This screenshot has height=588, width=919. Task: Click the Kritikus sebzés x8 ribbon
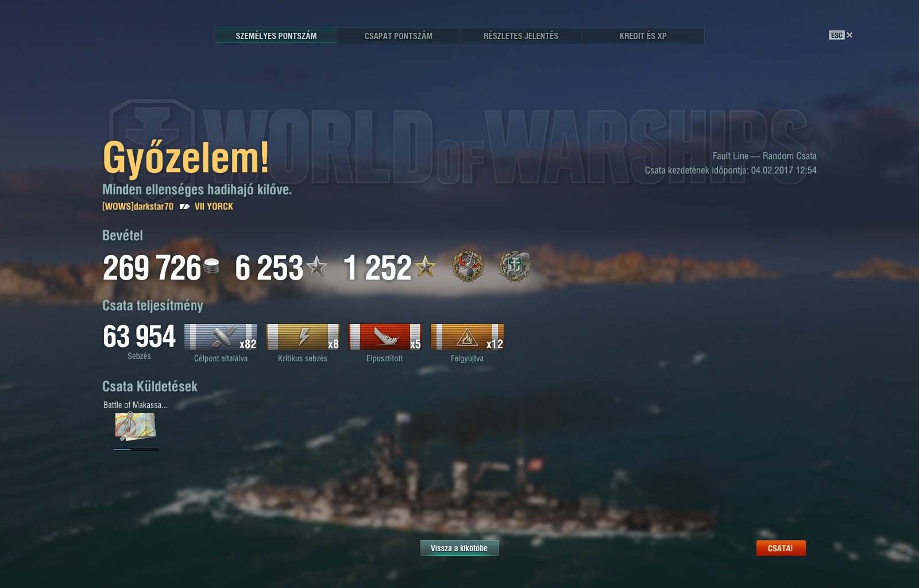coord(303,337)
